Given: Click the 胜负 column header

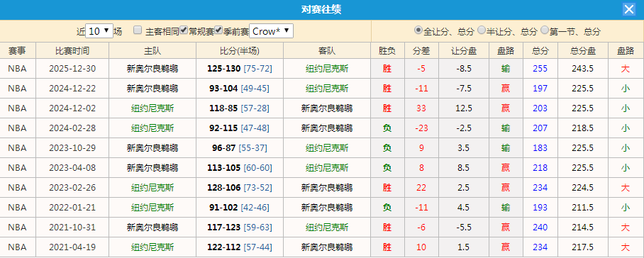Looking at the screenshot, I should pyautogui.click(x=387, y=51).
